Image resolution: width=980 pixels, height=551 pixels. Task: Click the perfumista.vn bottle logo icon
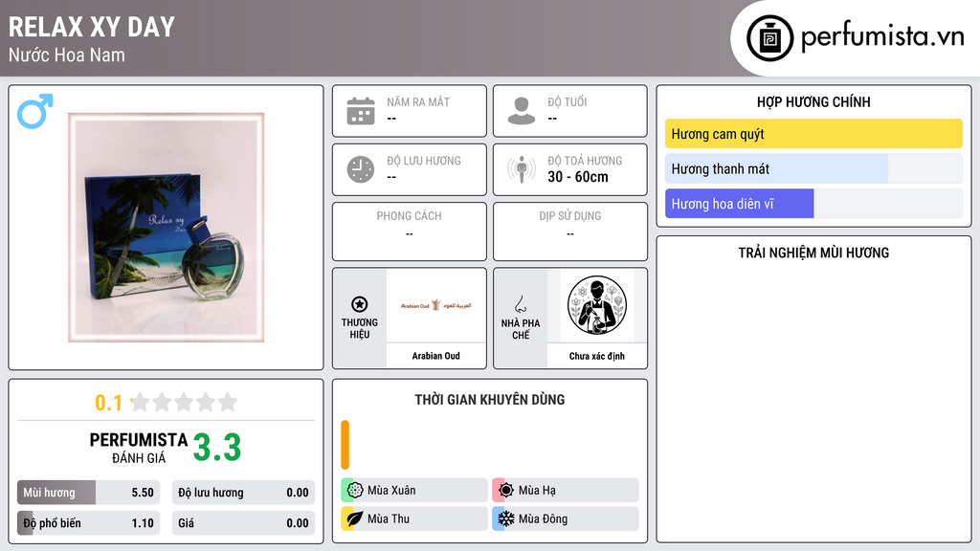tap(769, 38)
